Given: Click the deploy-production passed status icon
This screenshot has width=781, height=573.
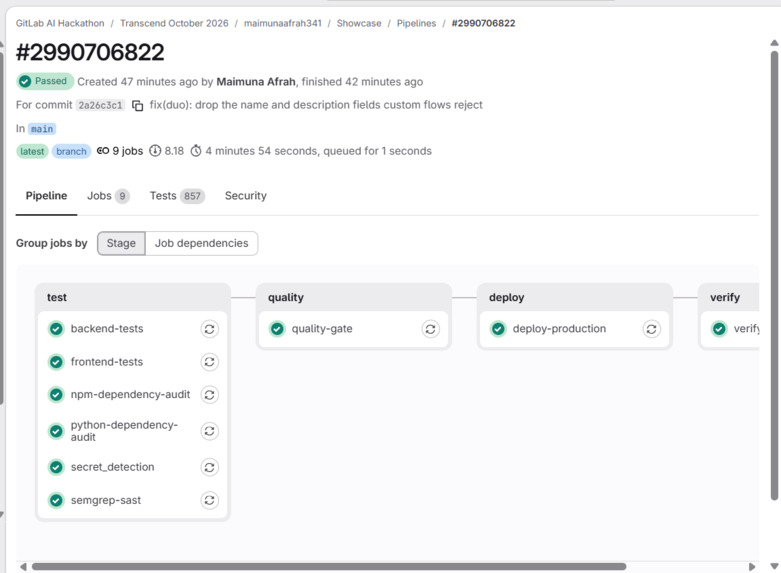Looking at the screenshot, I should (498, 329).
